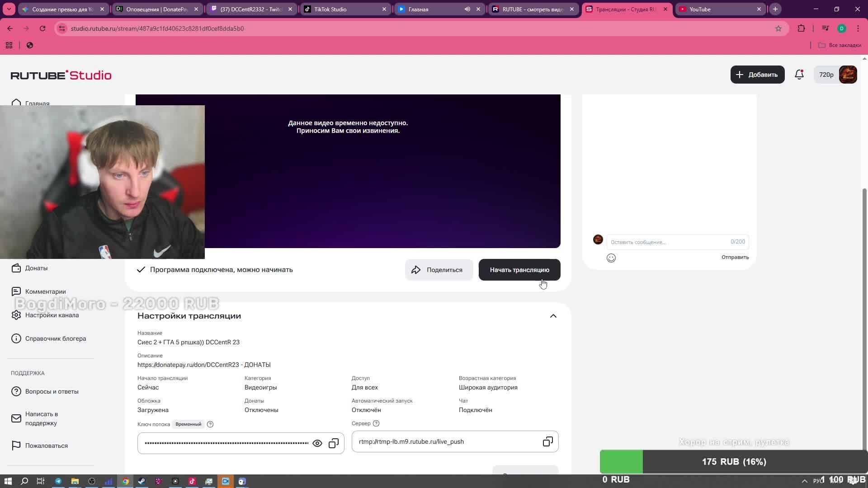Expand the browser tab search dropdown

pyautogui.click(x=9, y=9)
